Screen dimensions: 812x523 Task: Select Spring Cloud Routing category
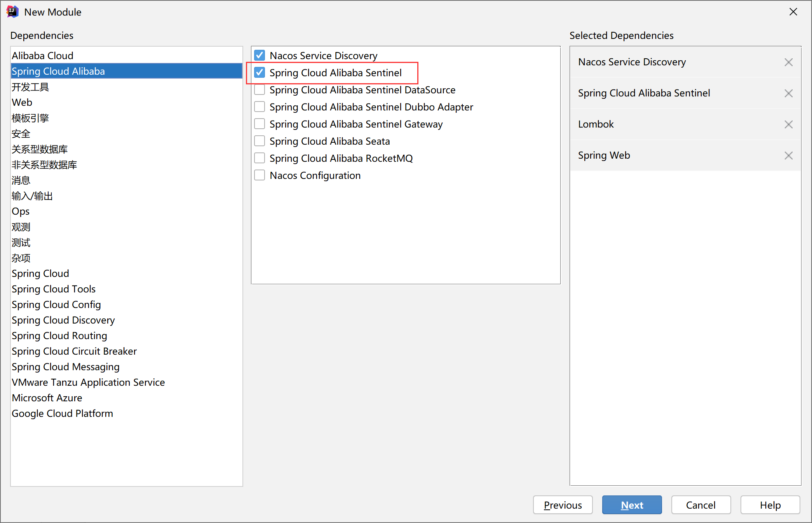point(126,336)
